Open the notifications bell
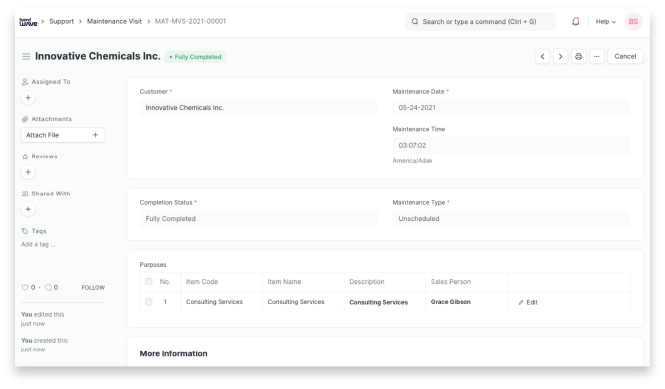 click(576, 22)
